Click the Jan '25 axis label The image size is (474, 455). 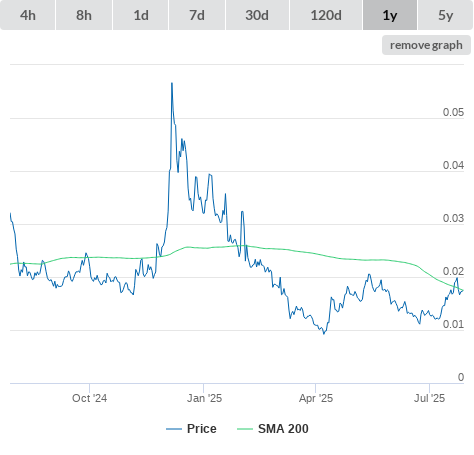204,398
